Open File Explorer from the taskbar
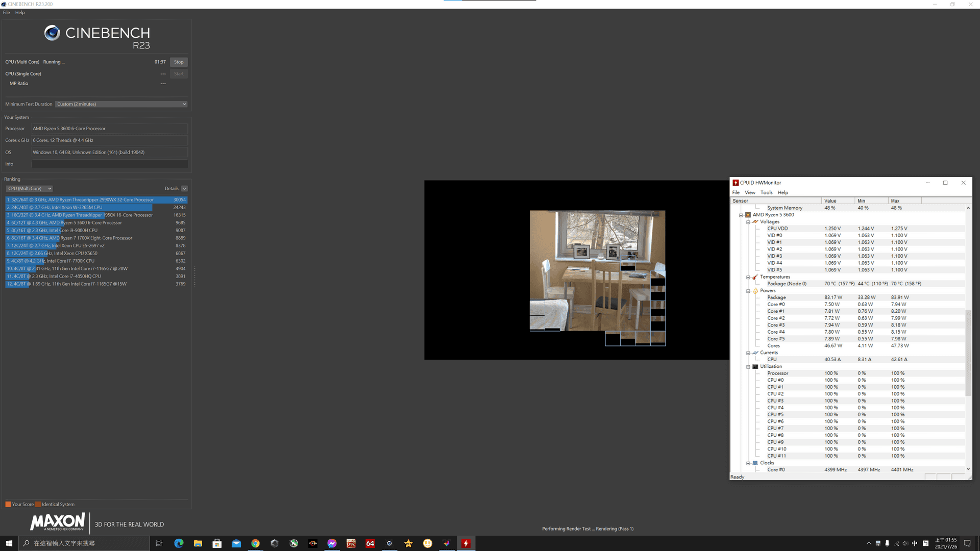 (198, 543)
